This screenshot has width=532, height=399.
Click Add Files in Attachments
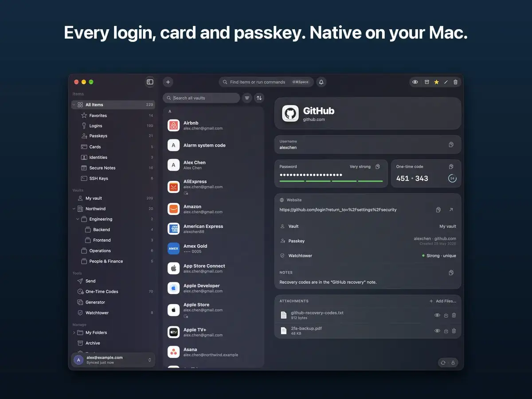click(443, 301)
